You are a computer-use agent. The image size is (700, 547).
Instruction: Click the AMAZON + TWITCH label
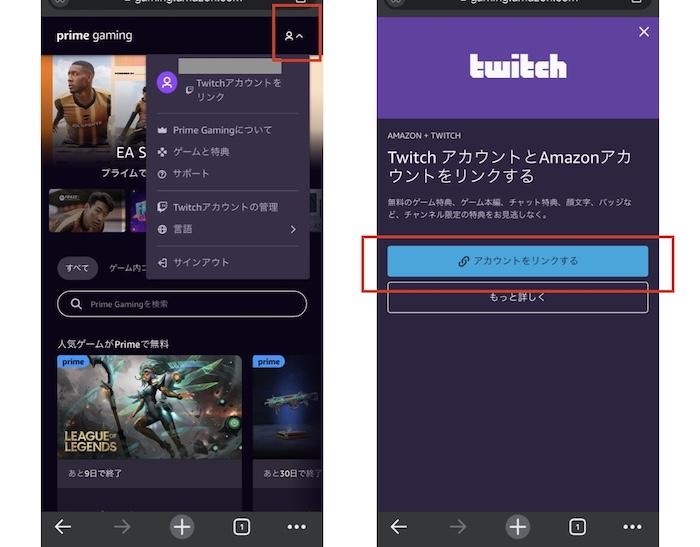[424, 136]
